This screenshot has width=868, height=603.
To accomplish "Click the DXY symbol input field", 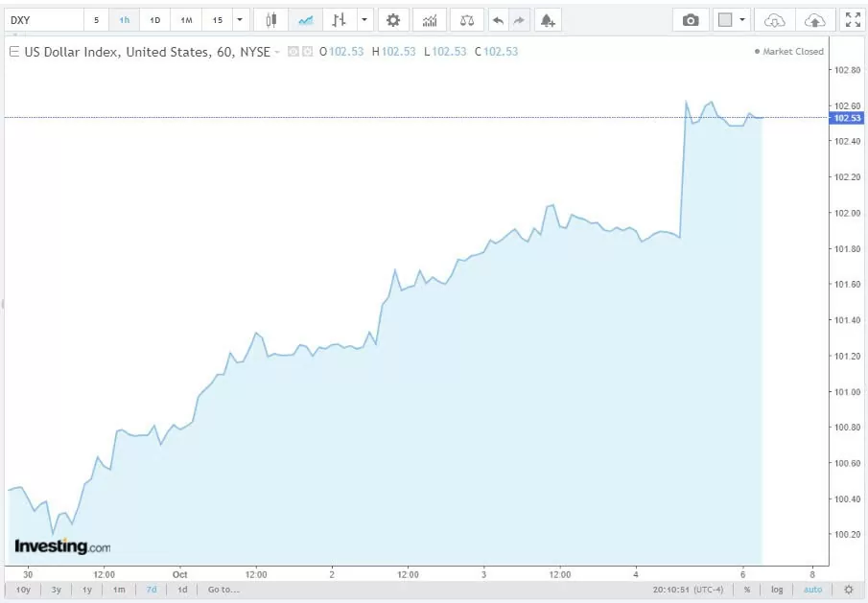I will tap(43, 20).
